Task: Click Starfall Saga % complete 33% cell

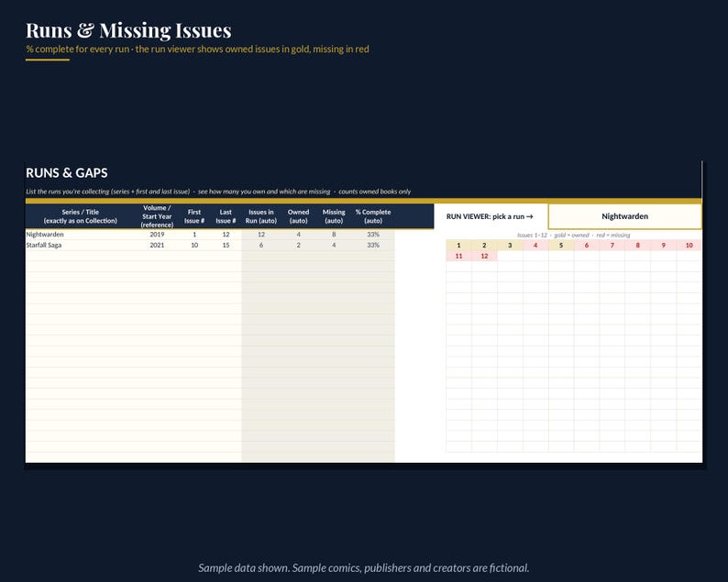Action: click(x=373, y=245)
